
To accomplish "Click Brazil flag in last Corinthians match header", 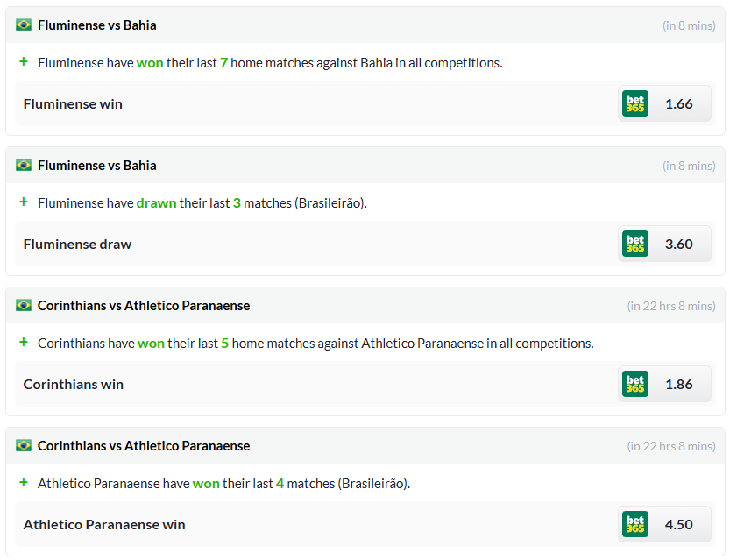I will point(24,445).
